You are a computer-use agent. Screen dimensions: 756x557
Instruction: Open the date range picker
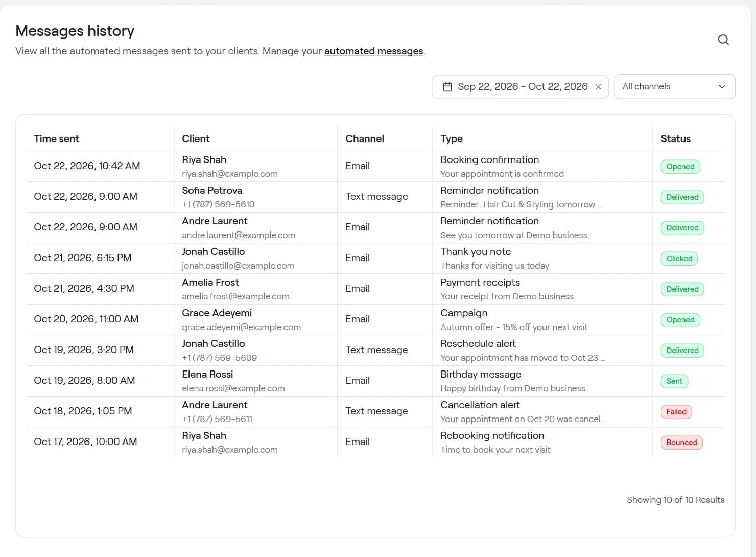[520, 86]
